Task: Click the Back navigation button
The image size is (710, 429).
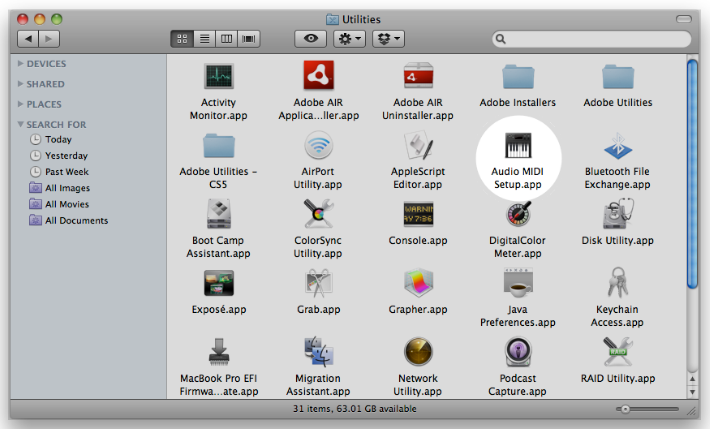Action: (x=28, y=38)
